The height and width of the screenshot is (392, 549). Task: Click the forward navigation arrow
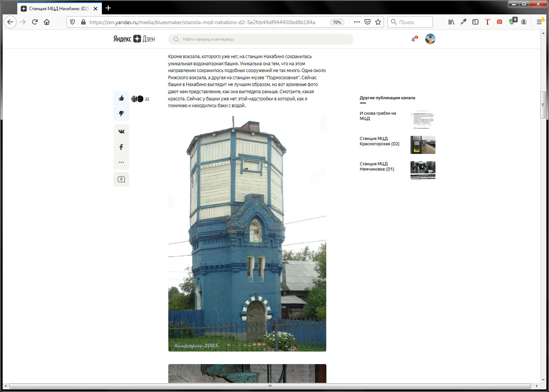coord(23,22)
